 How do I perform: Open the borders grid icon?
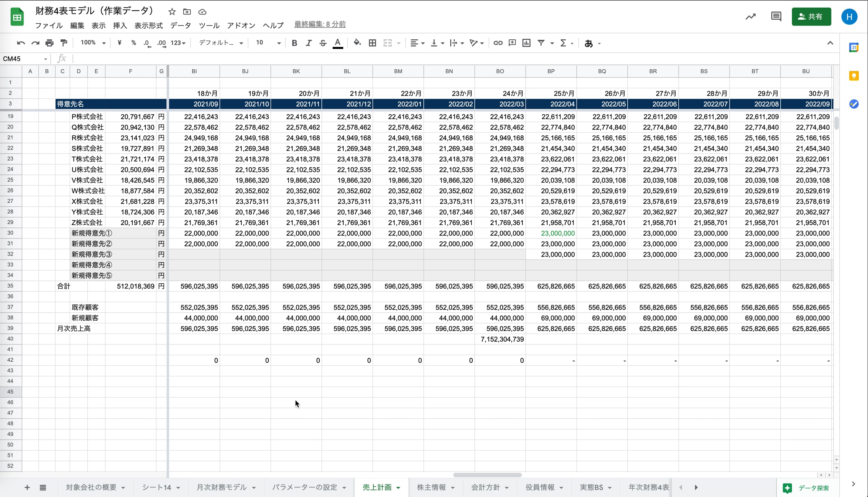point(372,43)
